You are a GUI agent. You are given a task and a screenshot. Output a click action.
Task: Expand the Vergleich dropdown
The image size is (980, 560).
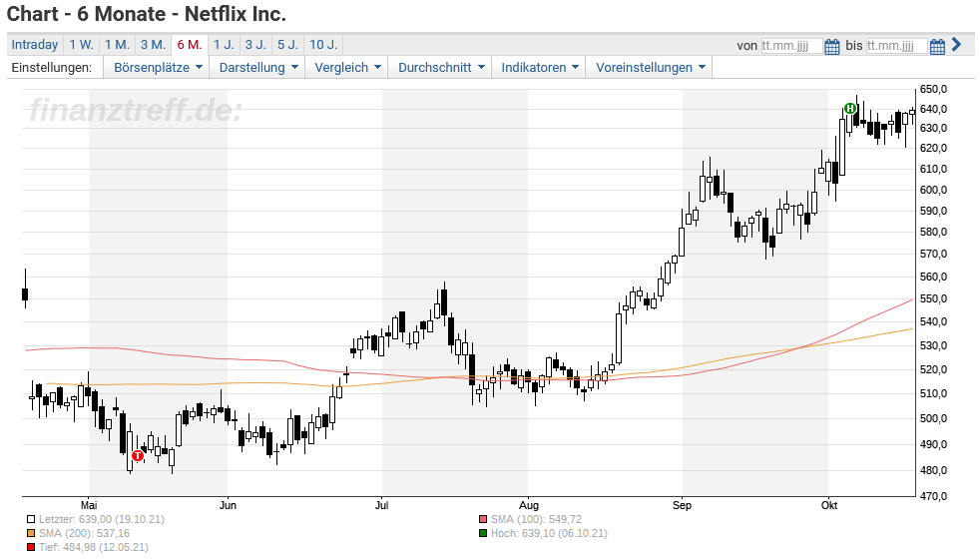pyautogui.click(x=347, y=68)
